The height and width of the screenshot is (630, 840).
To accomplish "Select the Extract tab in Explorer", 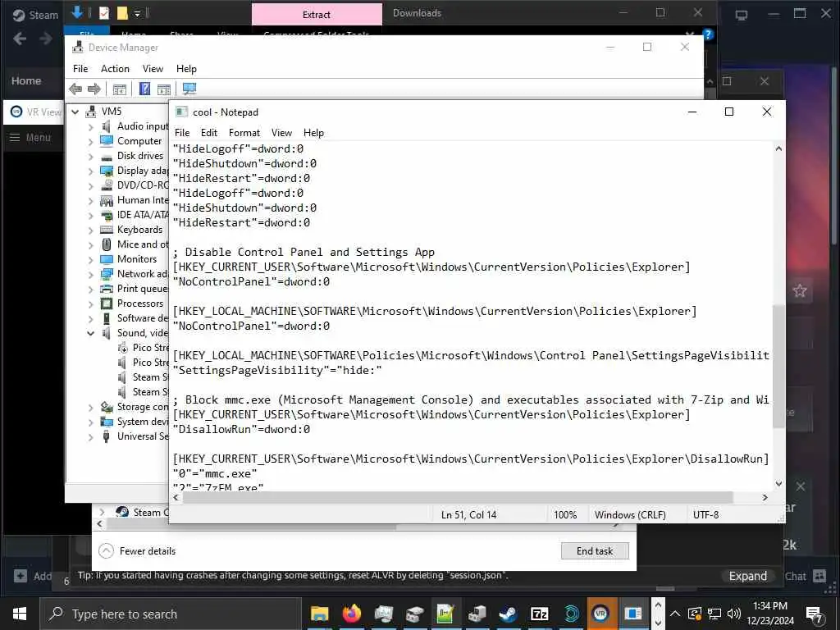I will [x=317, y=15].
